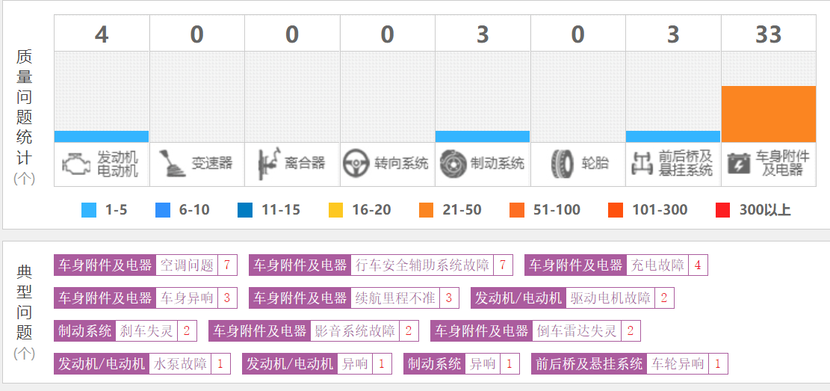Click the red 300以上 legend swatch
This screenshot has height=391, width=830.
722,211
